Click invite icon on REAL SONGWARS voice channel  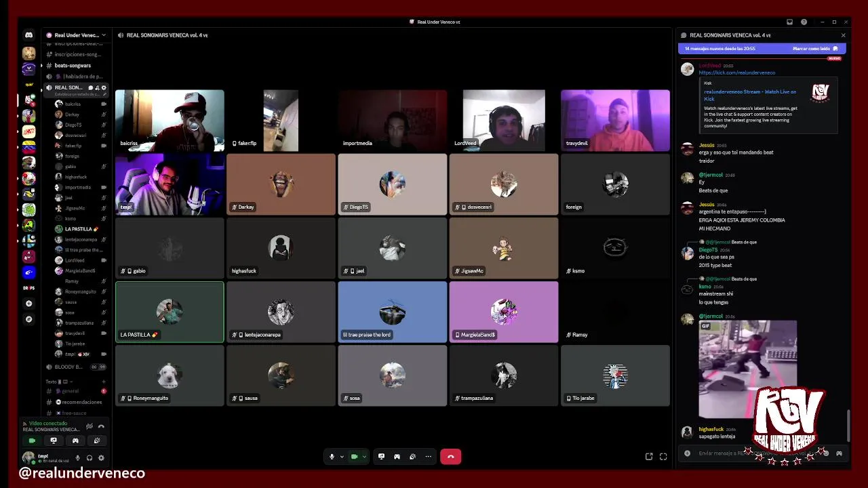coord(97,87)
